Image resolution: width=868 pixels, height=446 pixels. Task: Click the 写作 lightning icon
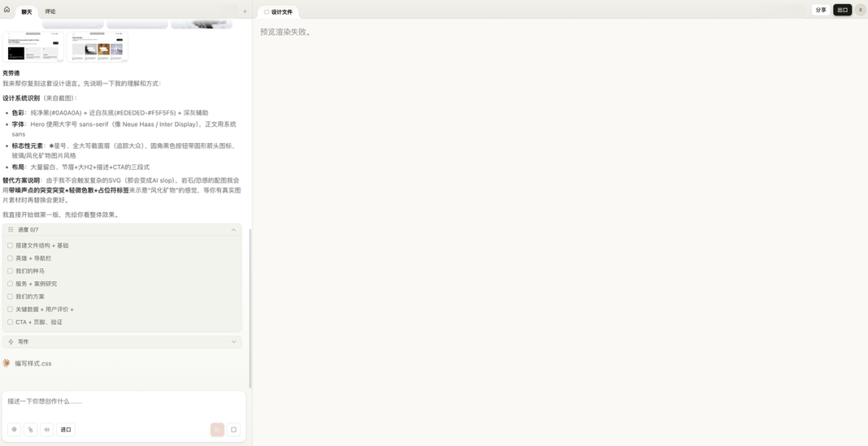pos(10,342)
